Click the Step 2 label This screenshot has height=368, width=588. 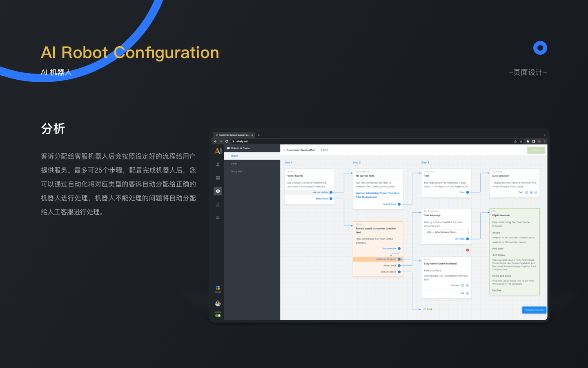[x=357, y=163]
